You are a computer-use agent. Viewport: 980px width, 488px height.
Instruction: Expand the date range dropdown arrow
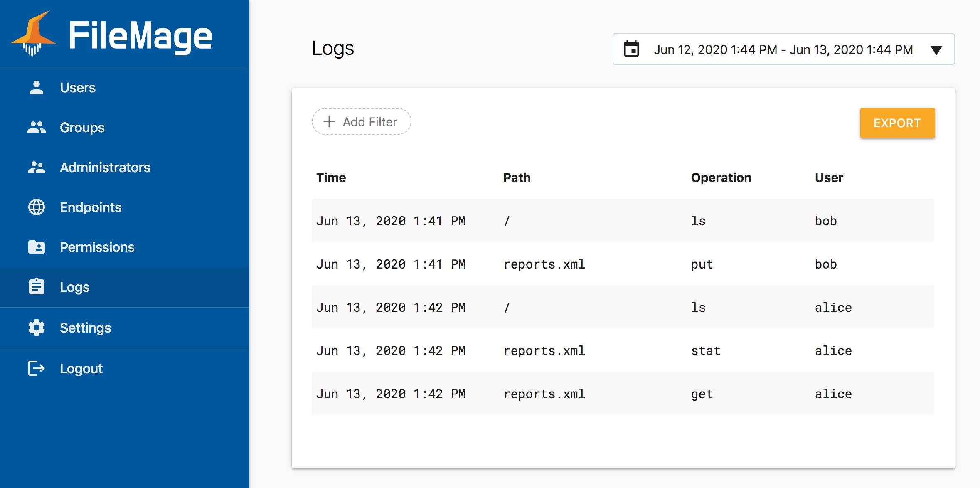pos(936,50)
